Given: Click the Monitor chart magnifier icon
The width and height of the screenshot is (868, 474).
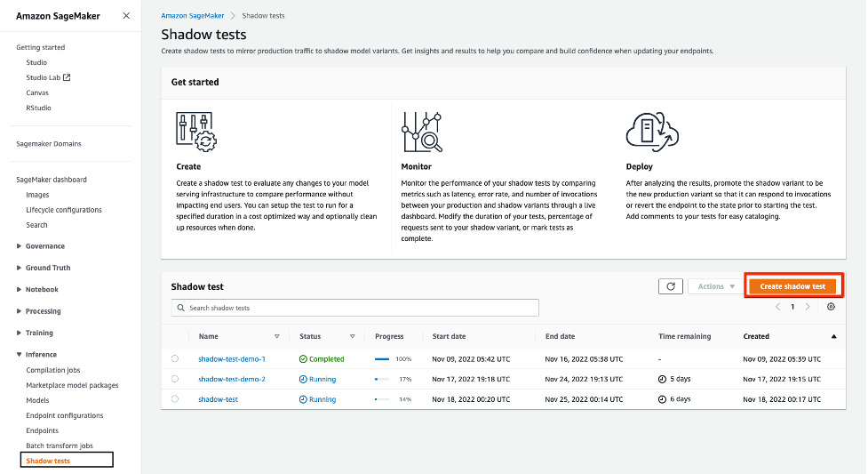Looking at the screenshot, I should click(422, 132).
